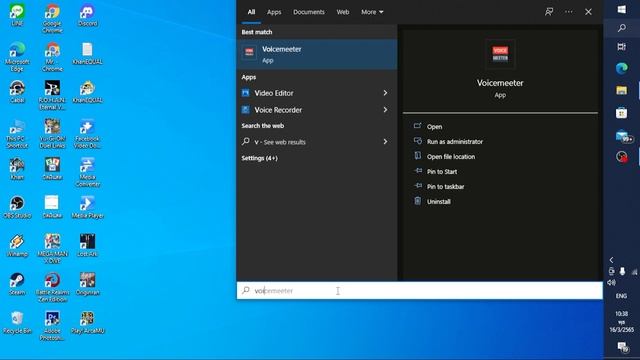640x360 pixels.
Task: Expand the See web results arrow
Action: pos(385,142)
